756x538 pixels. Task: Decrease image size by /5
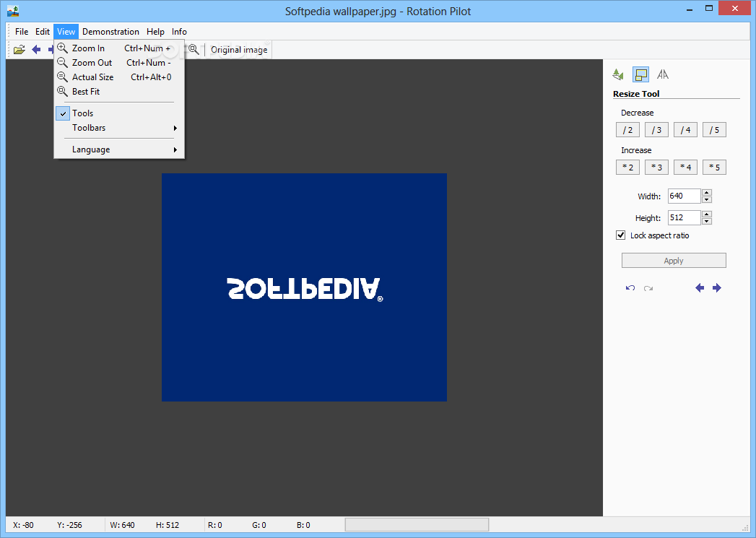(715, 130)
